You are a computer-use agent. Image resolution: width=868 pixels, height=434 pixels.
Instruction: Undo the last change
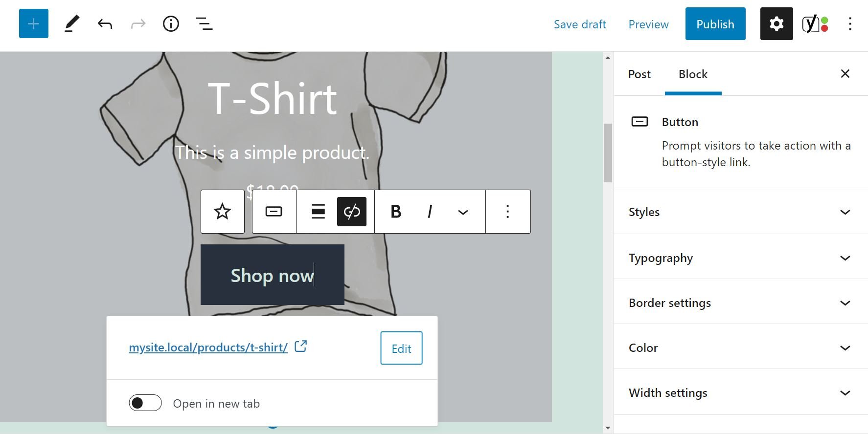pyautogui.click(x=105, y=23)
